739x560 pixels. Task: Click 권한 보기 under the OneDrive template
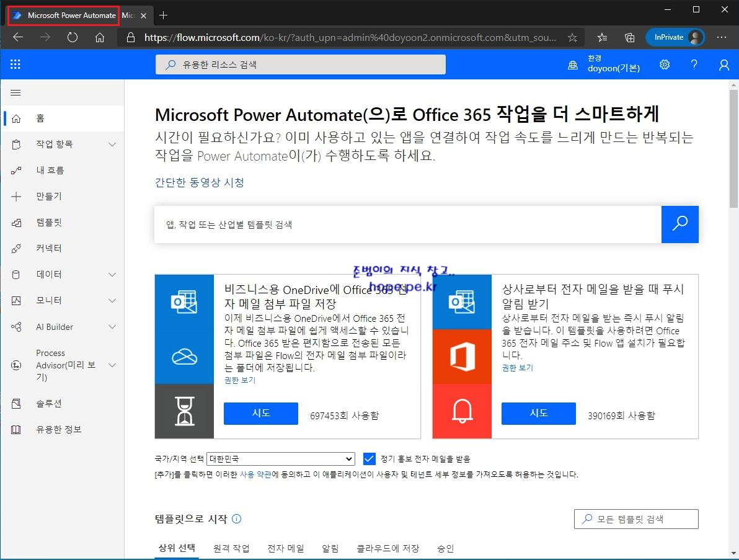(x=239, y=380)
